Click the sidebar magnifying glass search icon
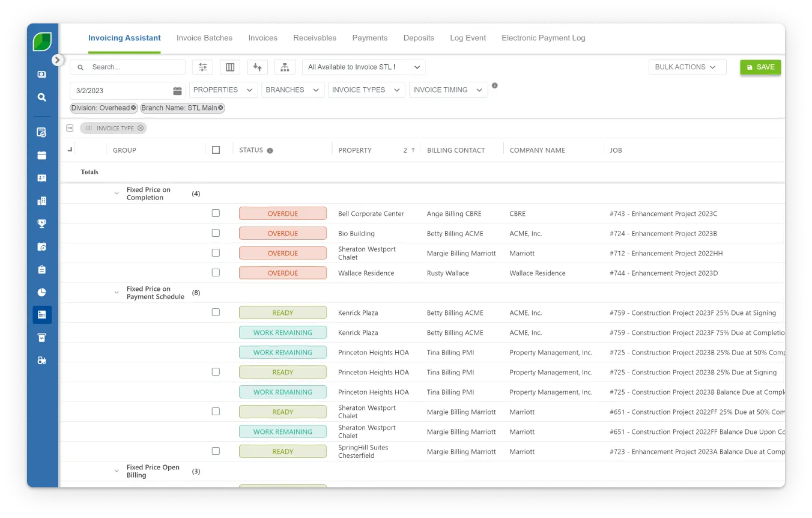The height and width of the screenshot is (518, 812). click(x=41, y=97)
